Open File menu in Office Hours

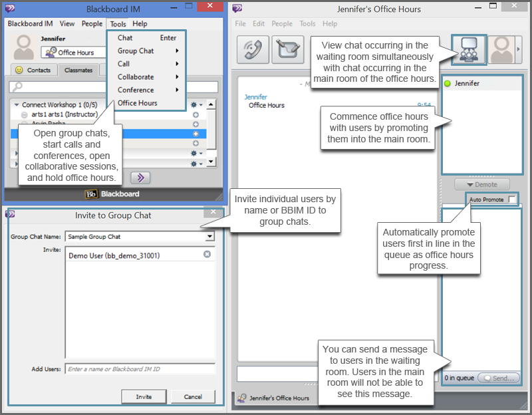click(x=240, y=24)
